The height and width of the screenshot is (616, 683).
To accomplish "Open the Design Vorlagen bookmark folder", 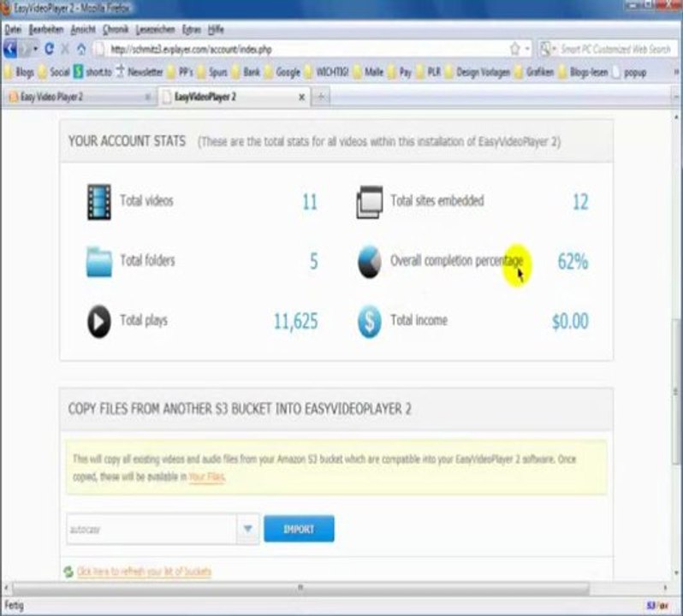I will tap(478, 72).
